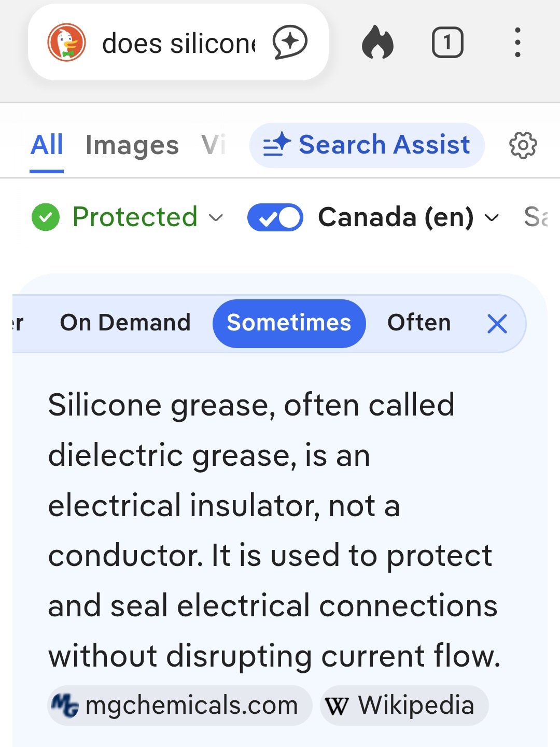Tap the DuckDuckGo duck logo icon
Image resolution: width=560 pixels, height=747 pixels.
(x=66, y=43)
